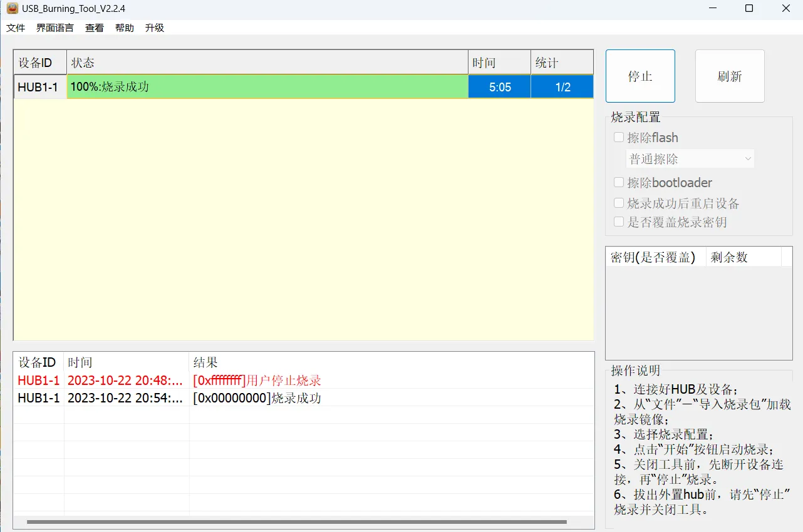The width and height of the screenshot is (803, 532).
Task: Open the 查看 menu
Action: pyautogui.click(x=95, y=28)
